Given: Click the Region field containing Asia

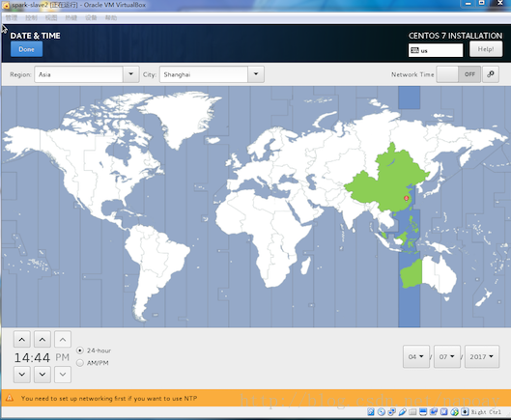Looking at the screenshot, I should tap(78, 74).
